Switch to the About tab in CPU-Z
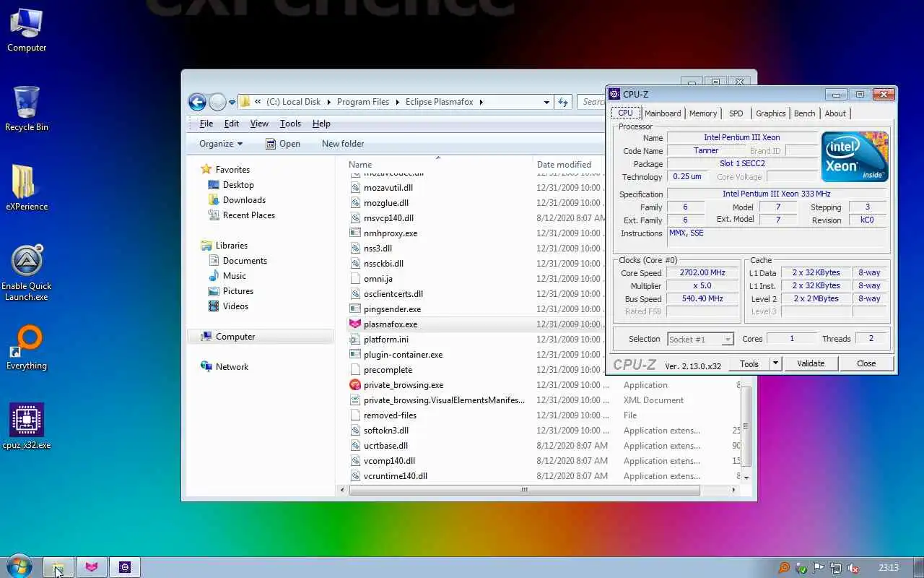Screen dimensions: 924x578 (835, 113)
